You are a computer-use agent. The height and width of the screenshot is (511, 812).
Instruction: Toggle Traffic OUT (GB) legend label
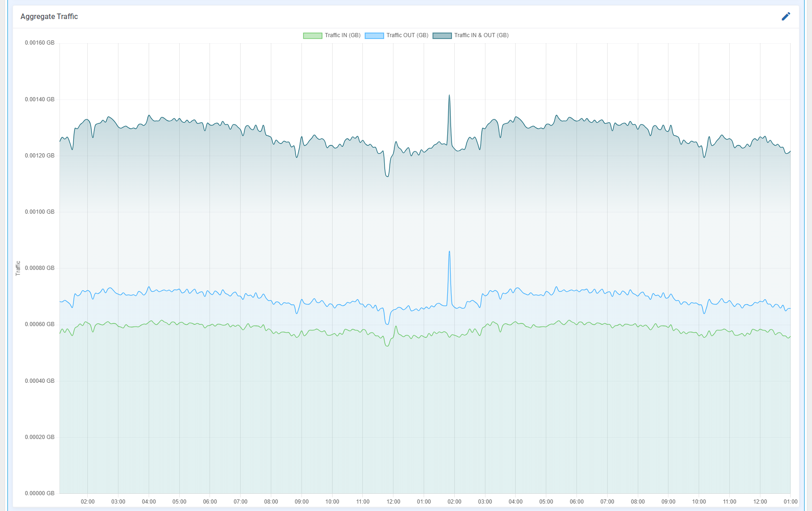click(407, 35)
